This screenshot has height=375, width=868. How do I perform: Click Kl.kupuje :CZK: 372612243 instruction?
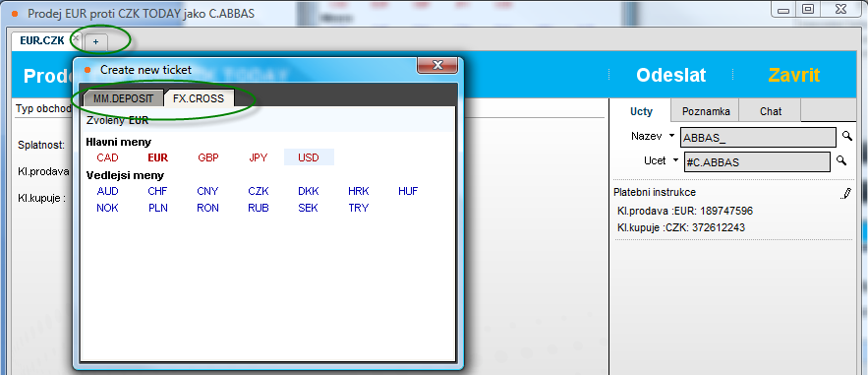[681, 227]
